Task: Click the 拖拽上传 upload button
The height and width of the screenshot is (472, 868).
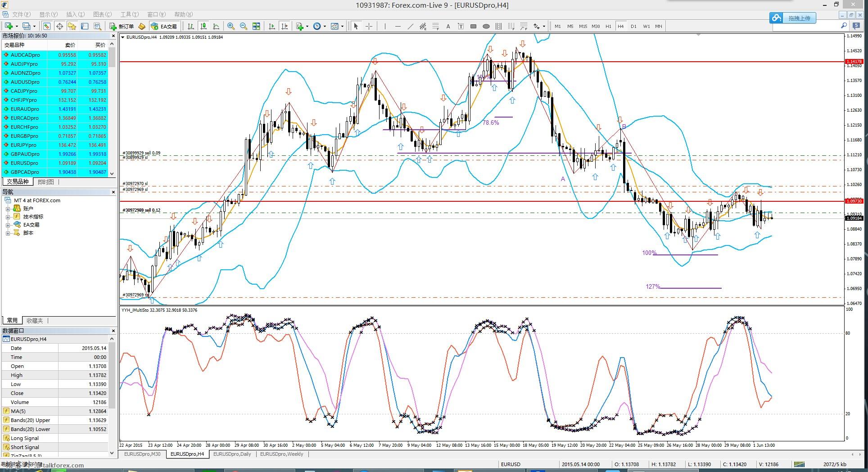Action: (792, 18)
